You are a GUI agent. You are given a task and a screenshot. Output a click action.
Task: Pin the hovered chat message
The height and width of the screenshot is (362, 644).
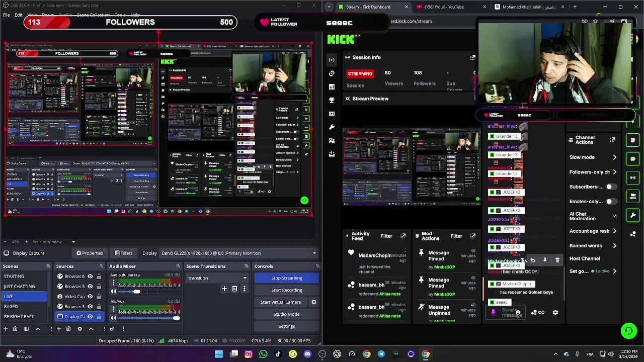[x=545, y=260]
